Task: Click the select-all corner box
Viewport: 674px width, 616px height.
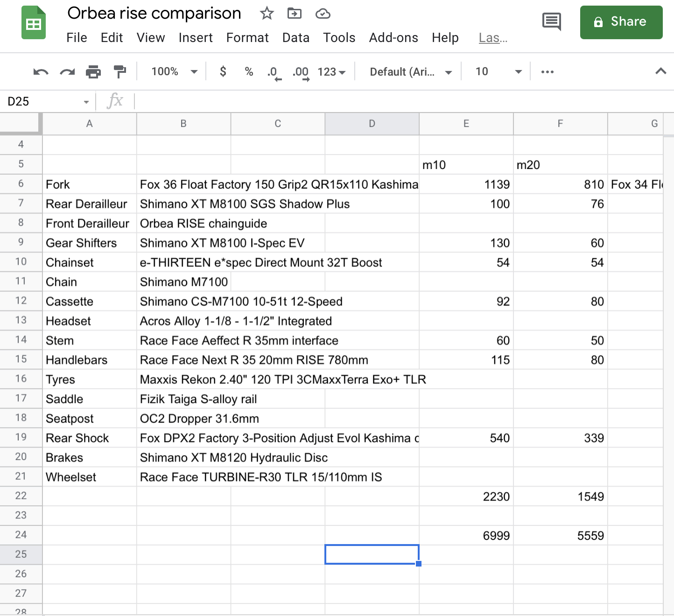Action: pyautogui.click(x=21, y=124)
